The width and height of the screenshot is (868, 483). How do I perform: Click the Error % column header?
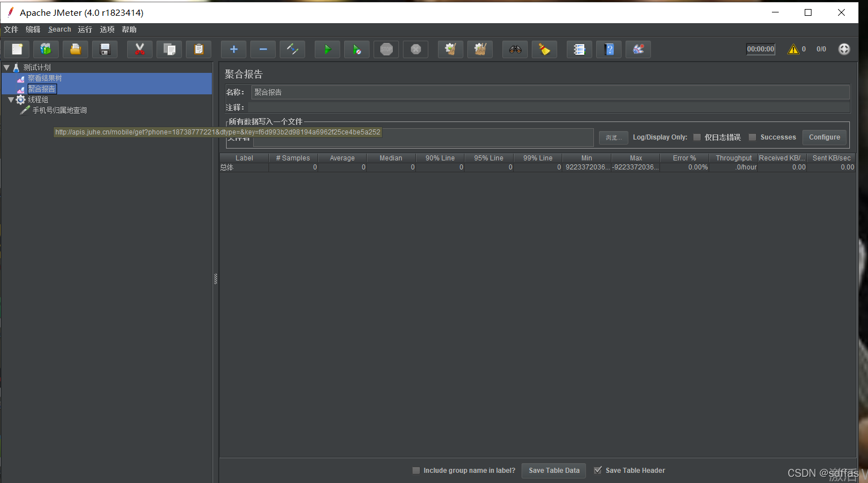[684, 158]
